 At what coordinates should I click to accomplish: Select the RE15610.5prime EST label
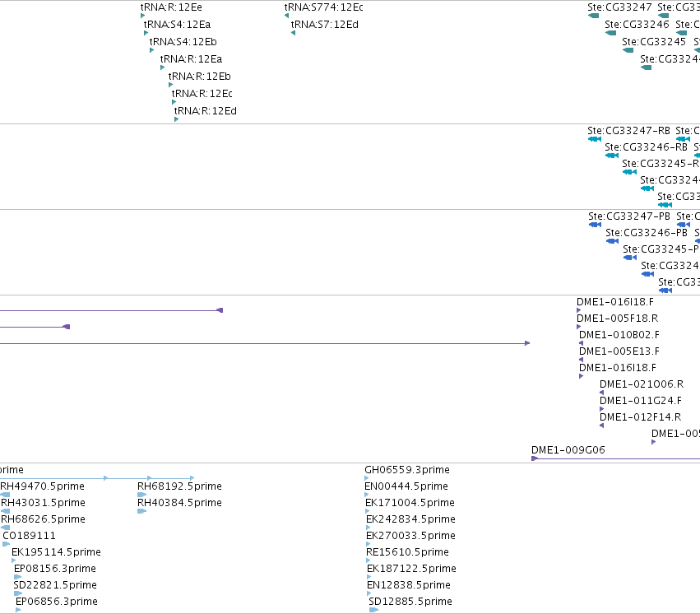[408, 552]
